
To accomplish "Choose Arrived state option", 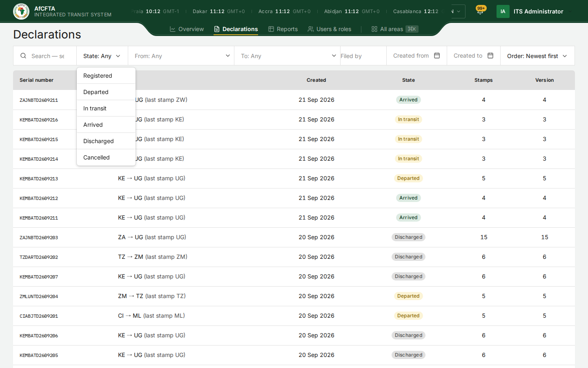I will point(106,125).
